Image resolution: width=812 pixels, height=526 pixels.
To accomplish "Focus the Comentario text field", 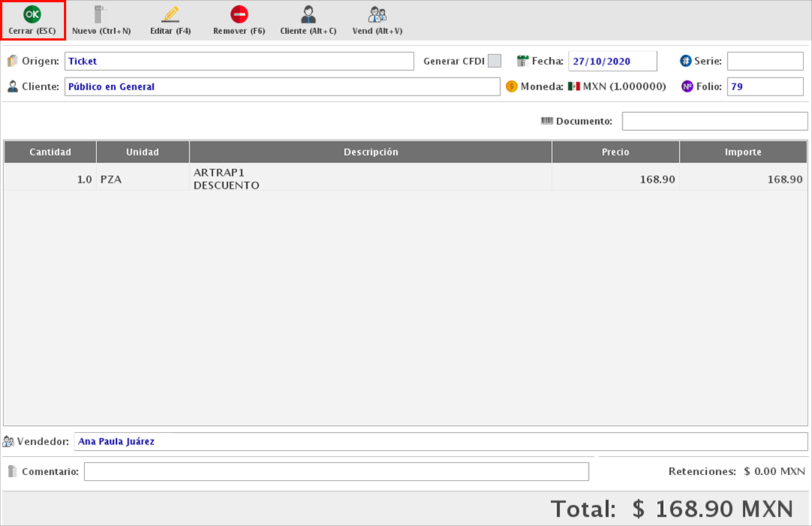I will point(336,471).
